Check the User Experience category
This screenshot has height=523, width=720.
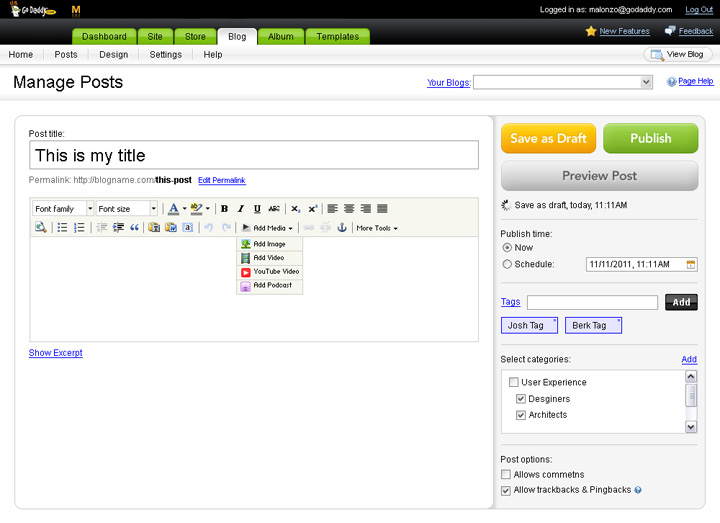pyautogui.click(x=514, y=382)
